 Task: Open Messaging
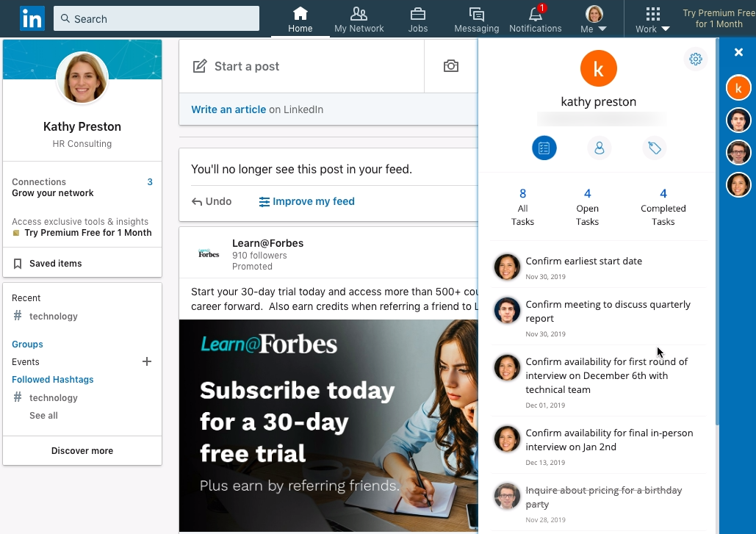(x=476, y=20)
